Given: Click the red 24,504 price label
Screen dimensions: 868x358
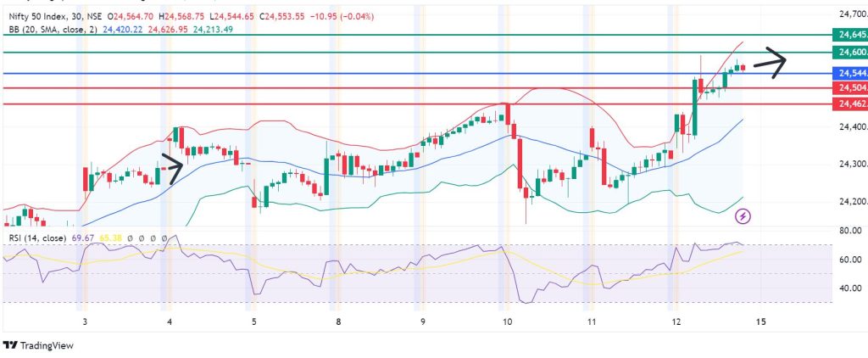Looking at the screenshot, I should [850, 88].
